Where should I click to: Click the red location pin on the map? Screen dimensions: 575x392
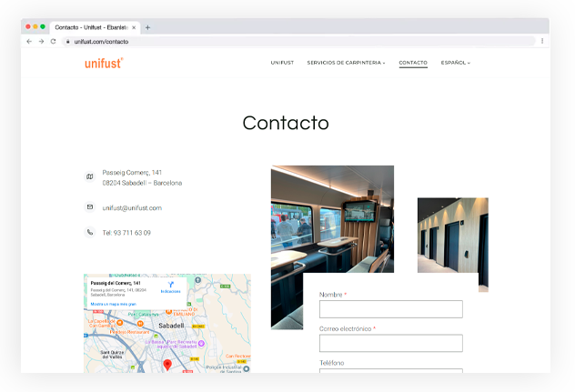(167, 365)
